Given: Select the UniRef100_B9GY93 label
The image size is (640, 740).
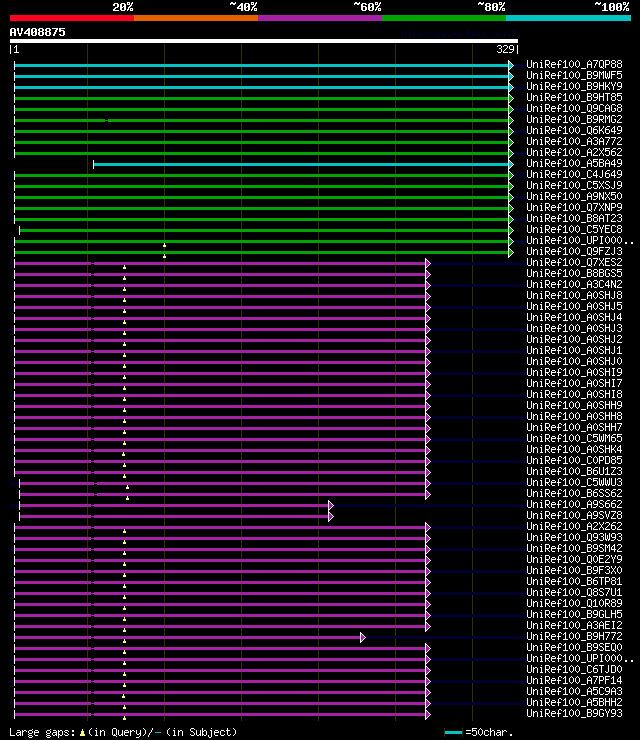Looking at the screenshot, I should (x=574, y=713).
